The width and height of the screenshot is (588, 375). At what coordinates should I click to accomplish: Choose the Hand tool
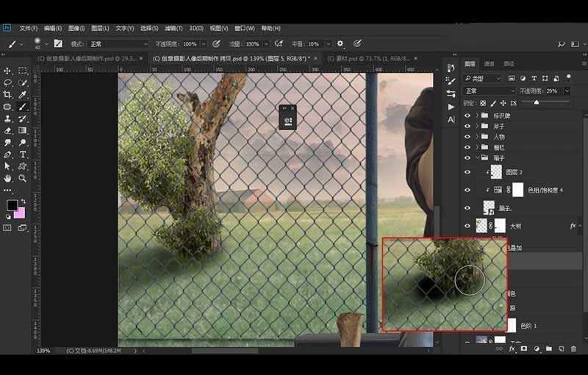pos(8,178)
